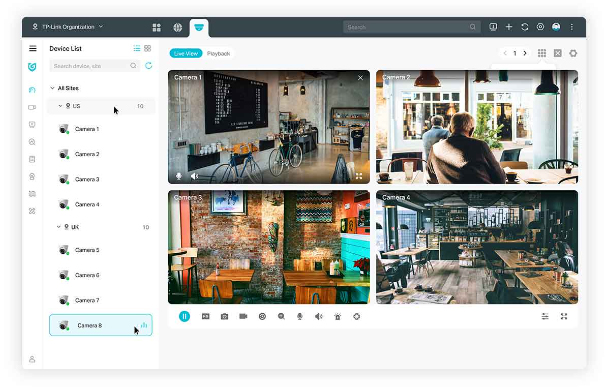This screenshot has height=390, width=605.
Task: Switch to Playback mode
Action: click(x=218, y=53)
